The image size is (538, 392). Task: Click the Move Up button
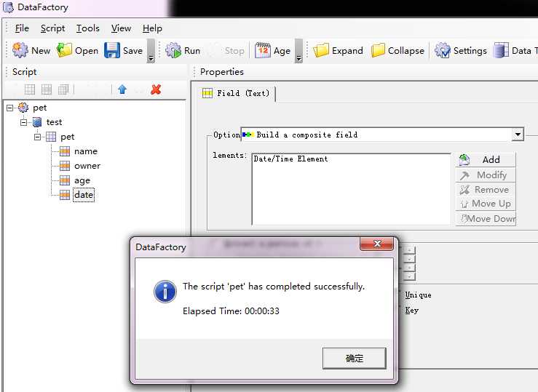pyautogui.click(x=485, y=204)
